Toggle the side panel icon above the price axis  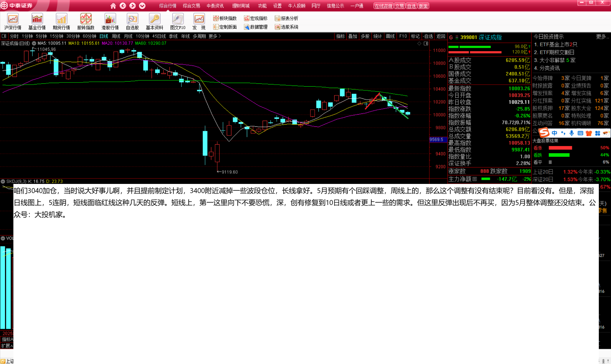point(426,43)
